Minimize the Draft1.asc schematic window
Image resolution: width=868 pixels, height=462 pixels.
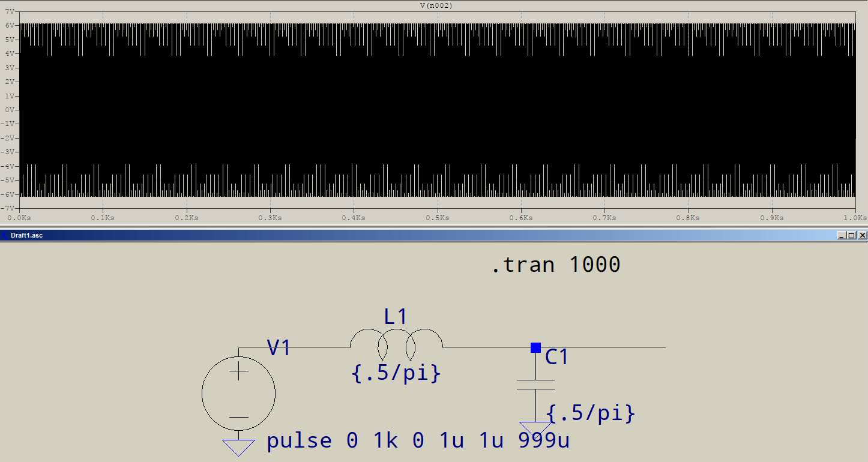(842, 235)
